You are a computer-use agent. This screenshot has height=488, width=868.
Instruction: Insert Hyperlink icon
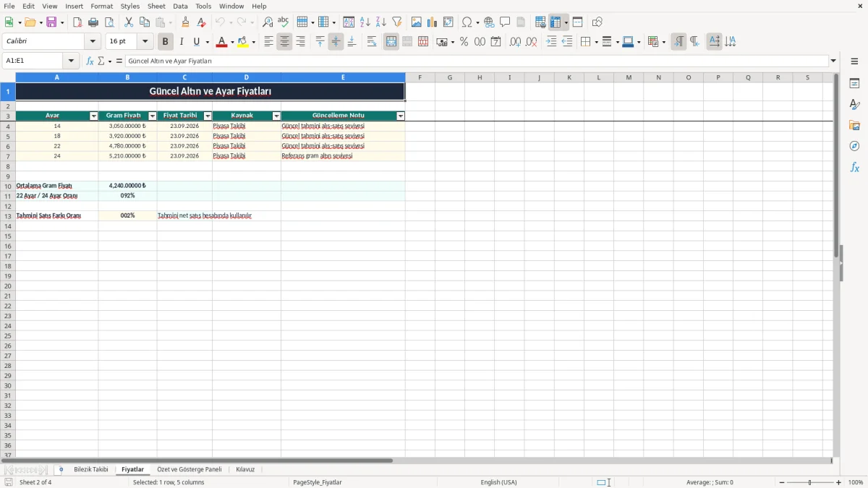click(490, 22)
